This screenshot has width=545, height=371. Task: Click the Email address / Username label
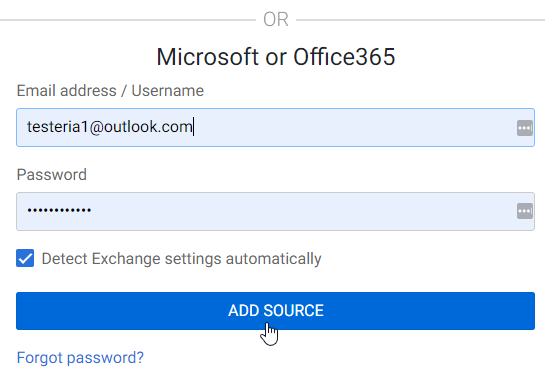(x=110, y=91)
